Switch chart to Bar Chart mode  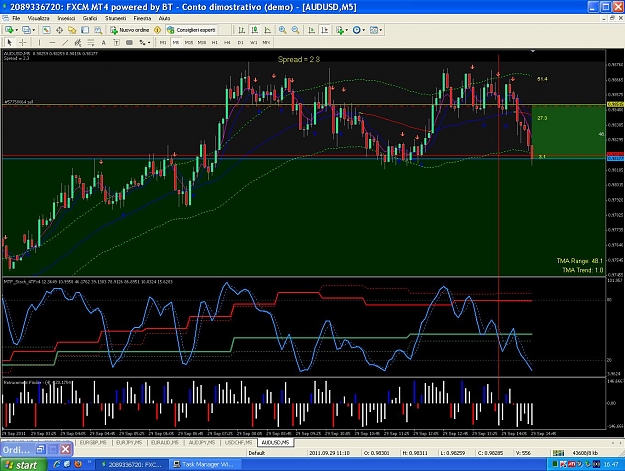pyautogui.click(x=242, y=30)
